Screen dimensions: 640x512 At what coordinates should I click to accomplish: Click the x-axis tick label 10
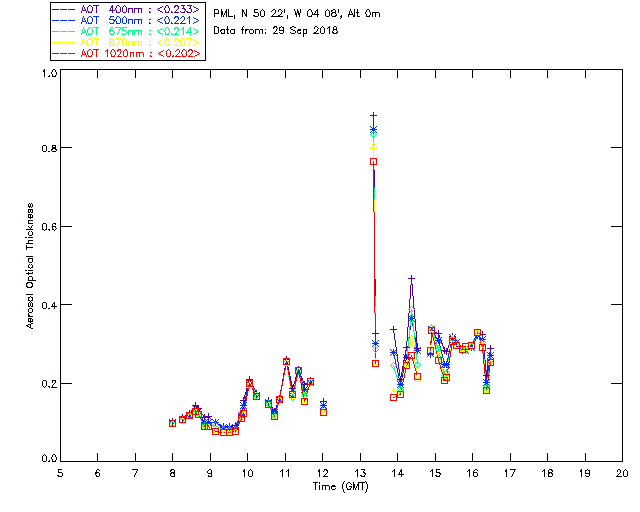point(247,473)
